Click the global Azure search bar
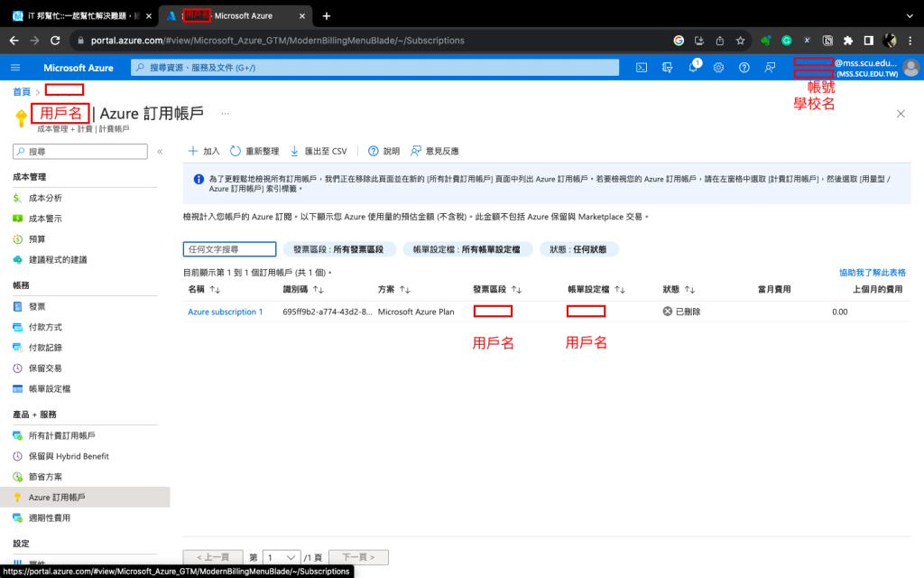 pyautogui.click(x=374, y=68)
